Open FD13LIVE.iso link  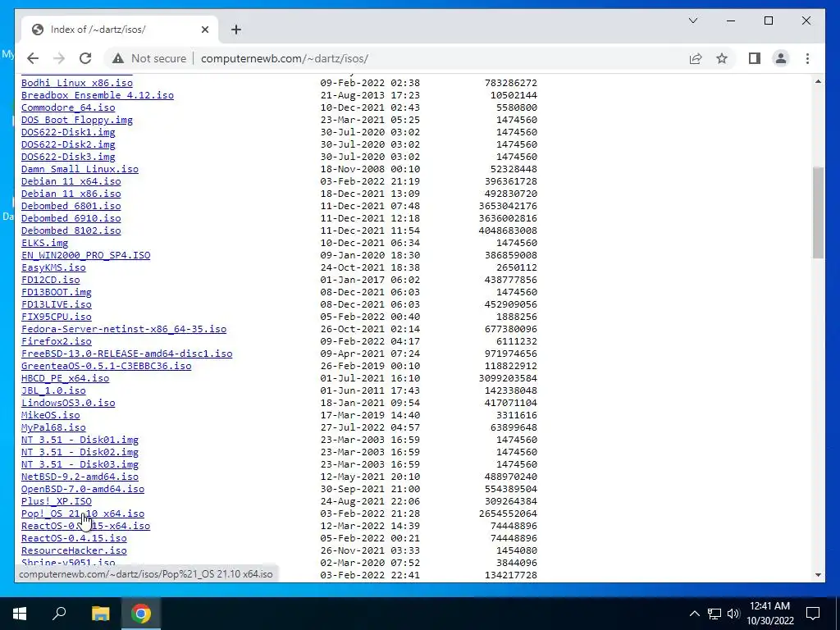pyautogui.click(x=57, y=304)
